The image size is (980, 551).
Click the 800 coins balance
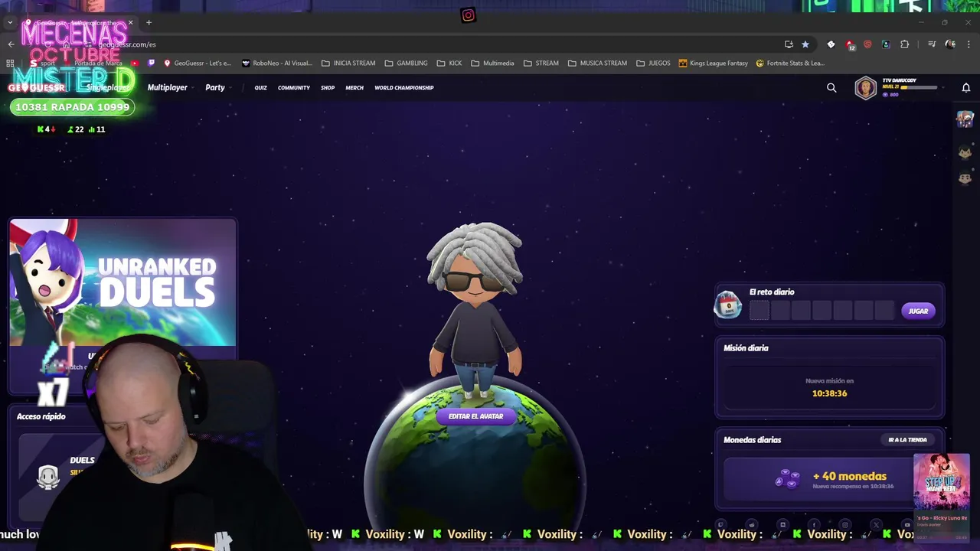[890, 94]
